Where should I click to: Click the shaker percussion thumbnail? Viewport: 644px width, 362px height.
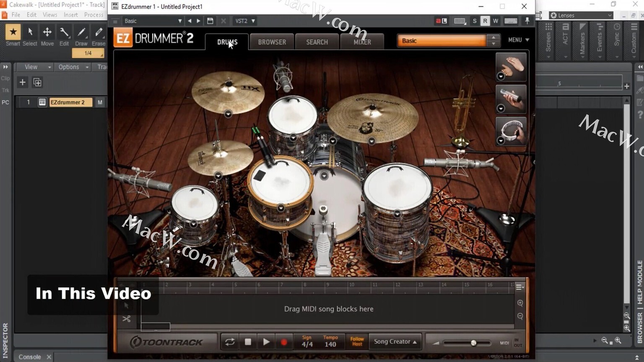click(x=511, y=99)
